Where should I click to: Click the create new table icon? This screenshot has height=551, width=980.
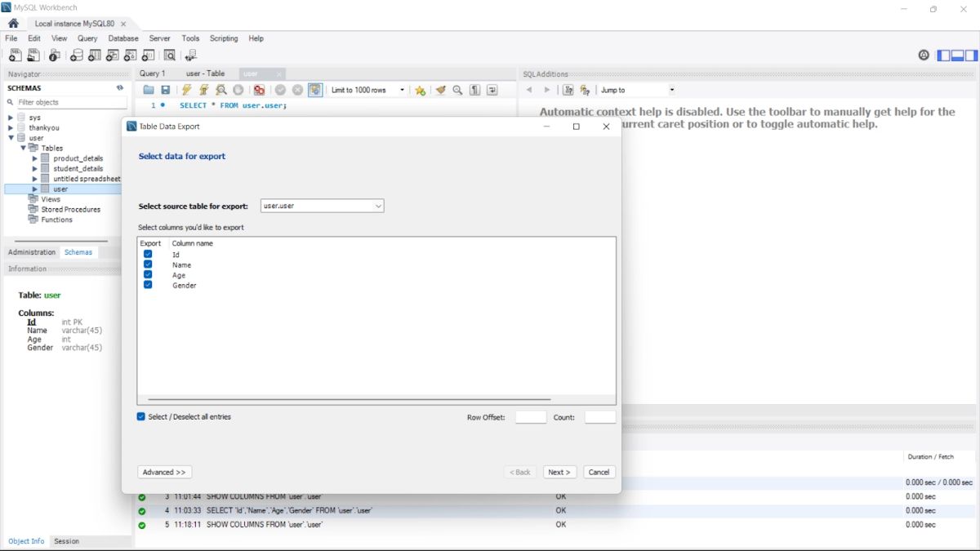pos(95,56)
